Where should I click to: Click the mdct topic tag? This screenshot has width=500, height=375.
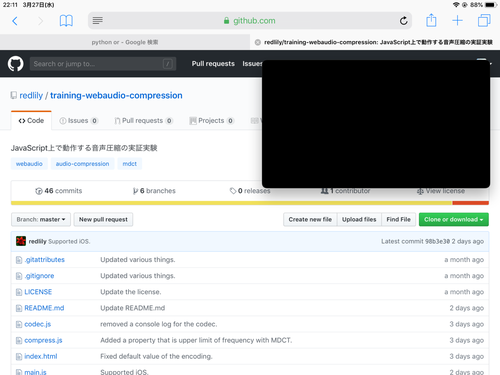[130, 164]
